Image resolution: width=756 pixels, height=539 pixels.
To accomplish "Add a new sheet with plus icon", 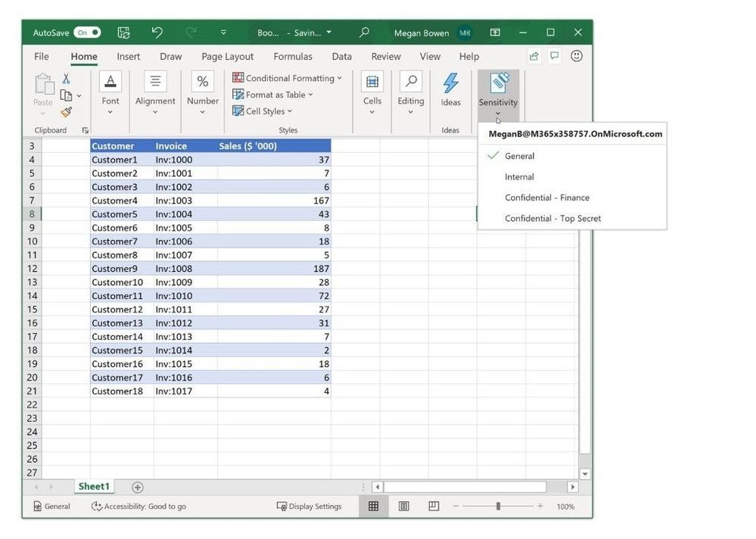I will (x=138, y=488).
